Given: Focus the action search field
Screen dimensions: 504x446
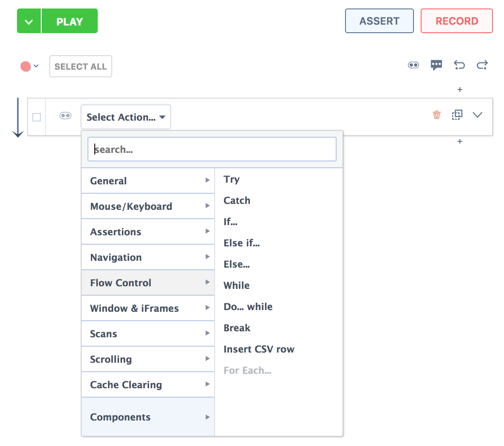Looking at the screenshot, I should (x=212, y=149).
